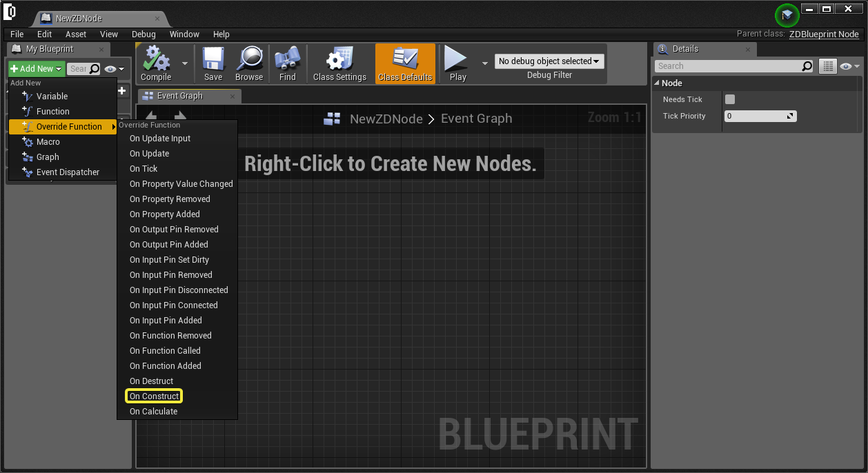Open Class Settings from the toolbar
Image resolution: width=868 pixels, height=473 pixels.
pyautogui.click(x=339, y=63)
